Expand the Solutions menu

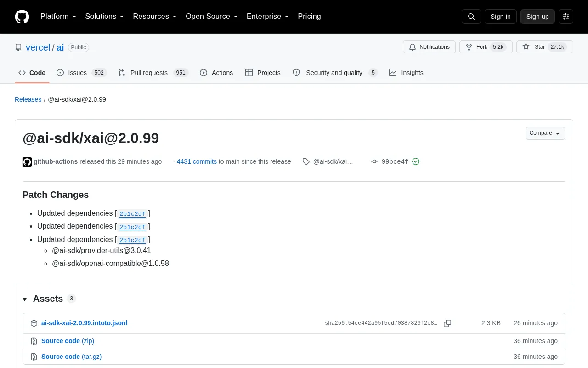click(x=104, y=17)
